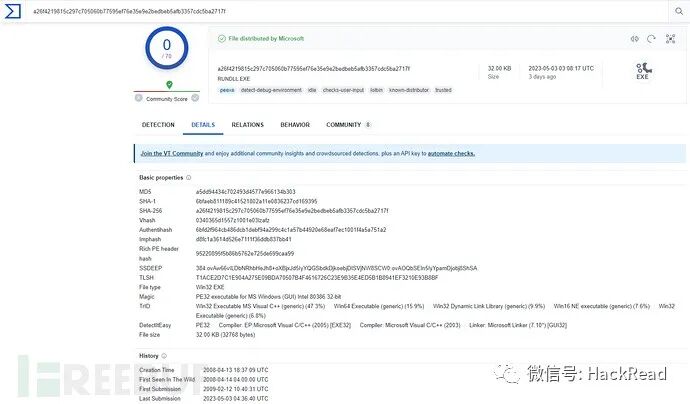Click the search magnifier icon
690x404 pixels.
[x=679, y=11]
